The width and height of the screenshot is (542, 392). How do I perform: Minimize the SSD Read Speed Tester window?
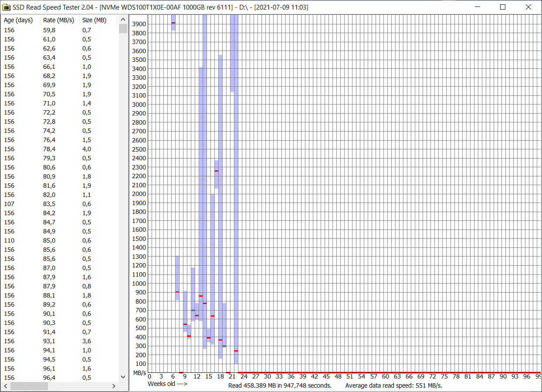click(x=477, y=7)
